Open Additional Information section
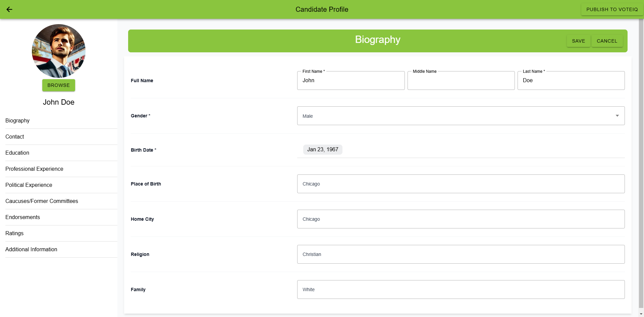This screenshot has height=317, width=644. point(31,249)
